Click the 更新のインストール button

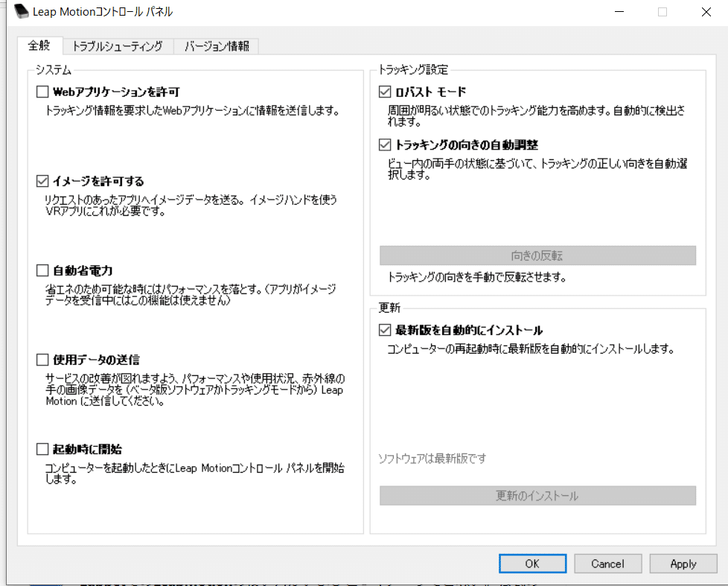tap(537, 495)
